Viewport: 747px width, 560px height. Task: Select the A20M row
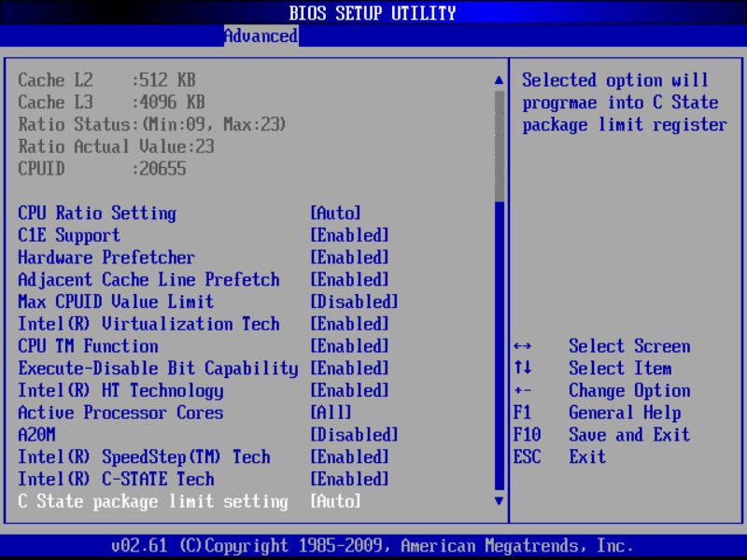36,435
